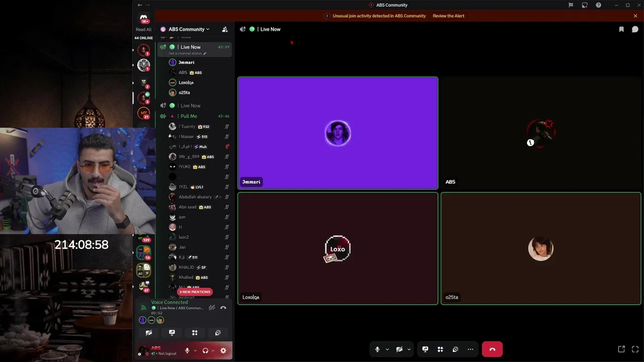Open server folder with 13 badge

(x=144, y=252)
